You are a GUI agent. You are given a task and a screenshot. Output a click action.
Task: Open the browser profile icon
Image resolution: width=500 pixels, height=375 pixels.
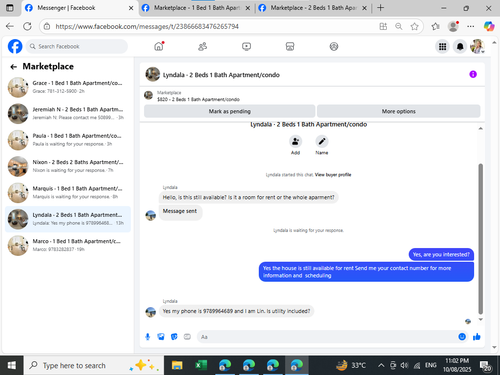coord(453,26)
